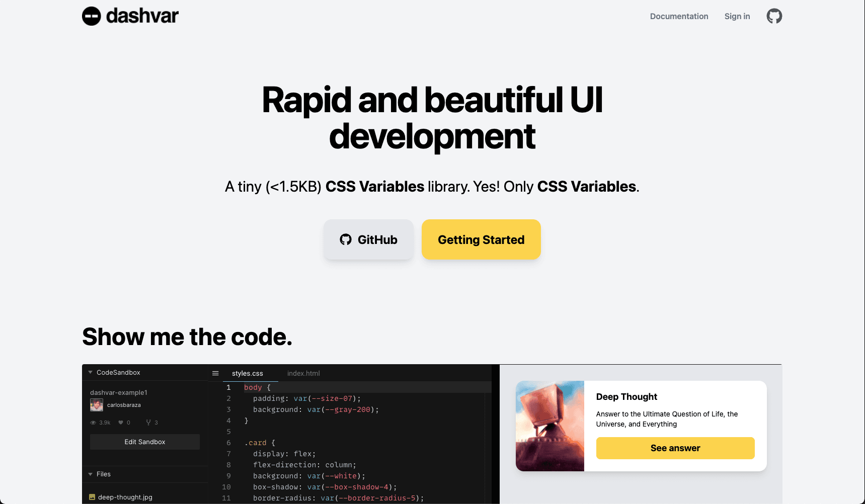Select the styles.css tab
This screenshot has width=865, height=504.
point(248,373)
